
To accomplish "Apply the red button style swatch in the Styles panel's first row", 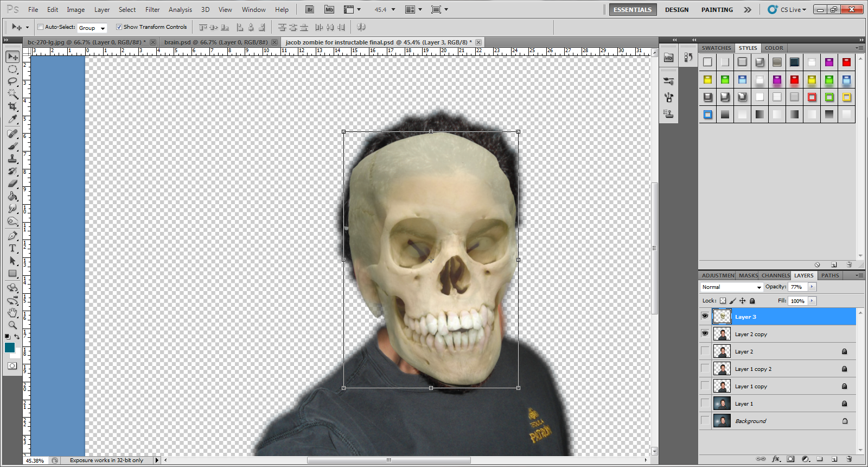I will click(x=846, y=62).
